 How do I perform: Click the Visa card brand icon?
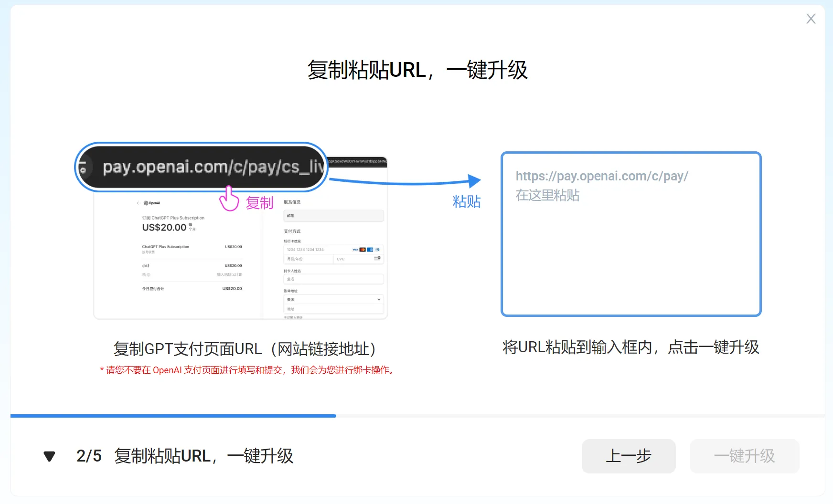pos(355,250)
